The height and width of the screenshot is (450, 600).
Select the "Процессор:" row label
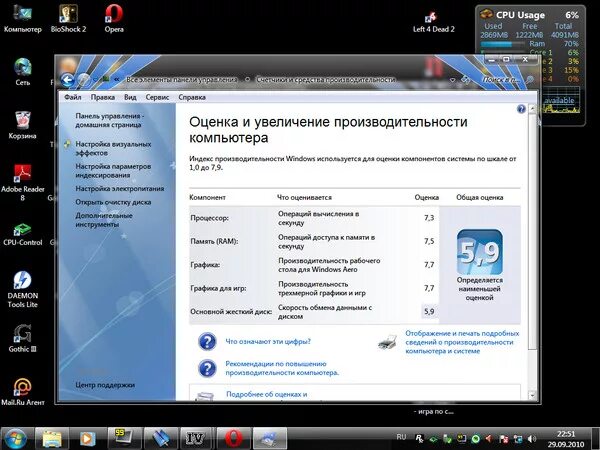click(209, 218)
